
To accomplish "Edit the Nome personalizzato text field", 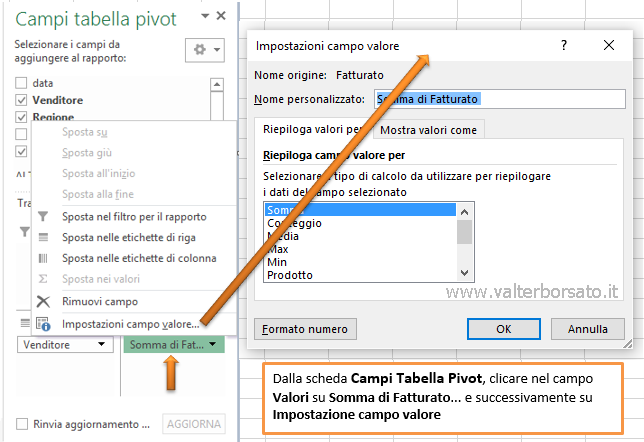I will [x=500, y=99].
